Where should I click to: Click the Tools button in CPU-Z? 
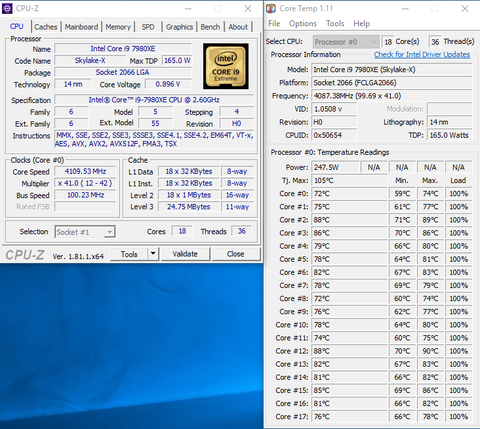129,254
